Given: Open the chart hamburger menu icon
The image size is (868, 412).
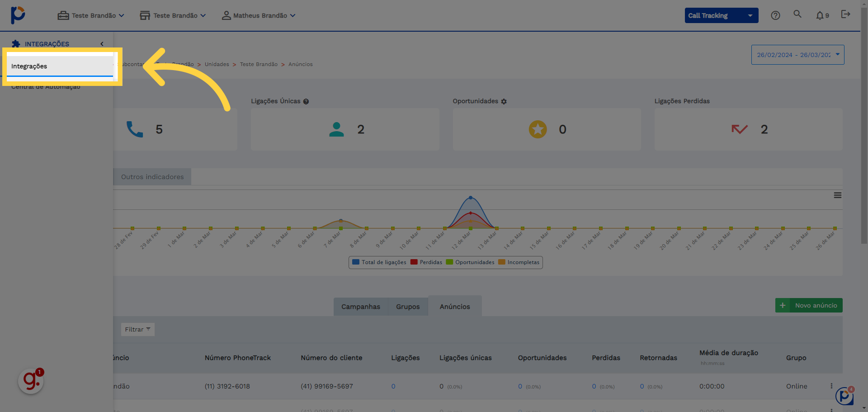Looking at the screenshot, I should point(837,195).
